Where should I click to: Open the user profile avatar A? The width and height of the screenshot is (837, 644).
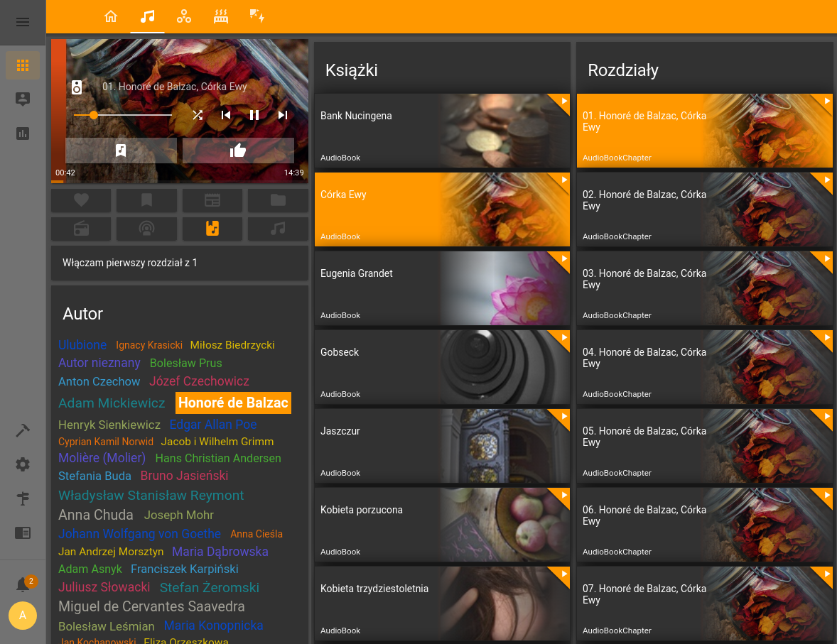pos(23,615)
